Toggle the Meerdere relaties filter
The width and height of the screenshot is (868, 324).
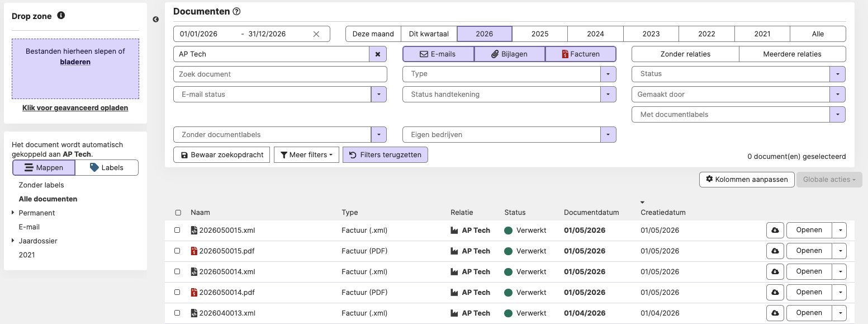click(792, 54)
